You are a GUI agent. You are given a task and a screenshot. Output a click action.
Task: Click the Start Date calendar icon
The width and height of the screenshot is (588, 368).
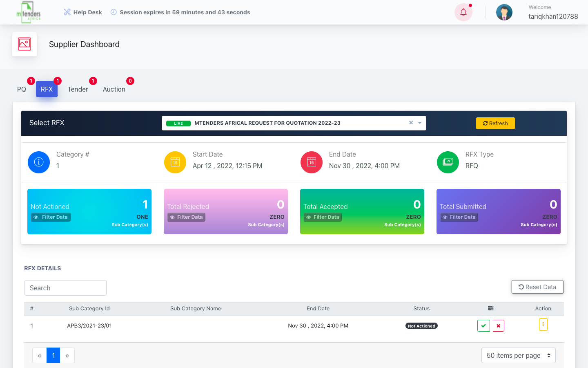click(175, 162)
